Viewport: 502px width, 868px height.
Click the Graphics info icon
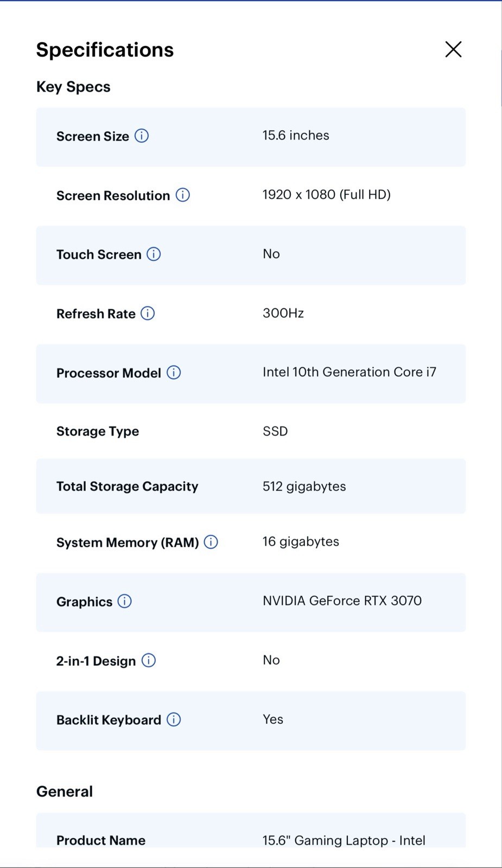(125, 601)
